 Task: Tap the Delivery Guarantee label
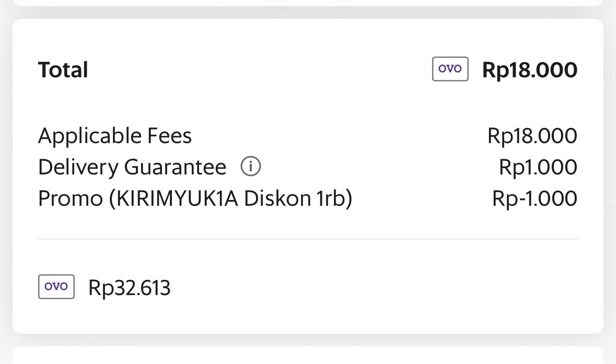[132, 168]
